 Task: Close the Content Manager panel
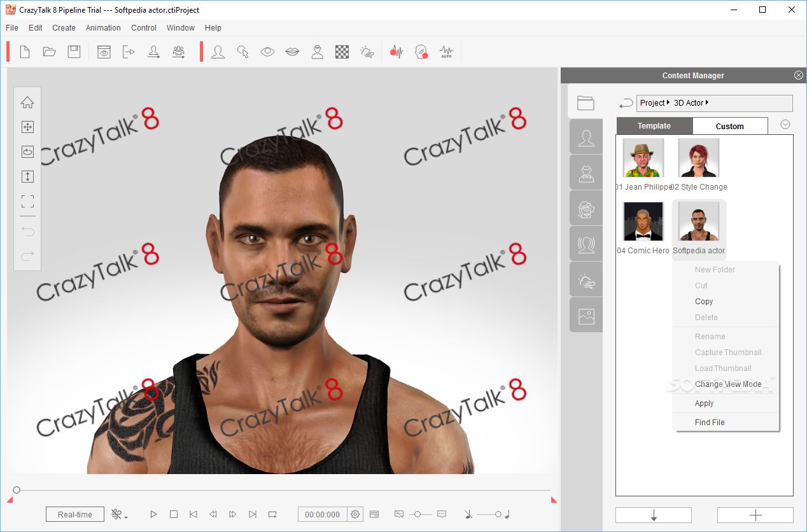coord(799,75)
